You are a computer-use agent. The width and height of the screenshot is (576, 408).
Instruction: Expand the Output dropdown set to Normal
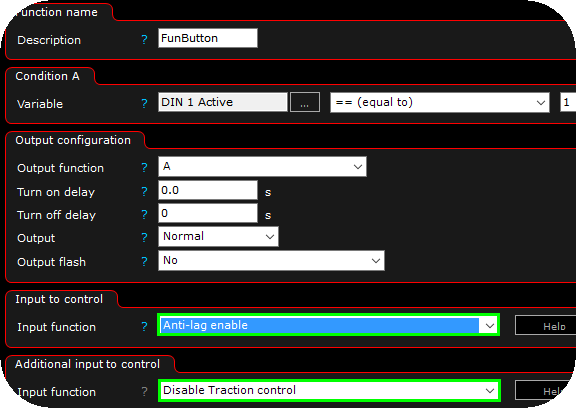(218, 237)
